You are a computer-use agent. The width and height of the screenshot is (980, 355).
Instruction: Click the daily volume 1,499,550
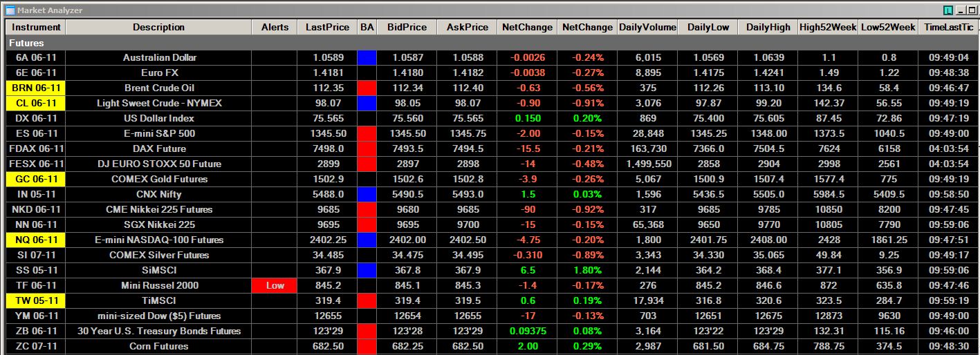648,164
